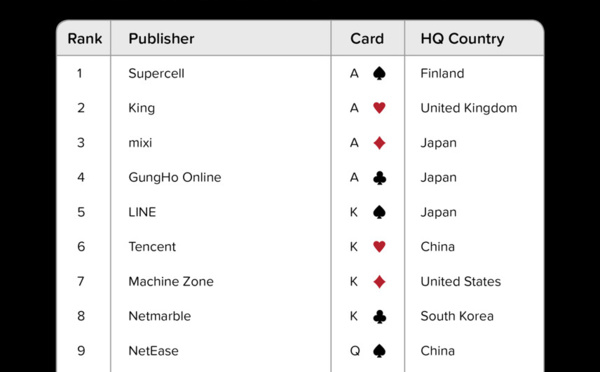
Task: Click the spade icon in Supercell row
Action: point(379,73)
